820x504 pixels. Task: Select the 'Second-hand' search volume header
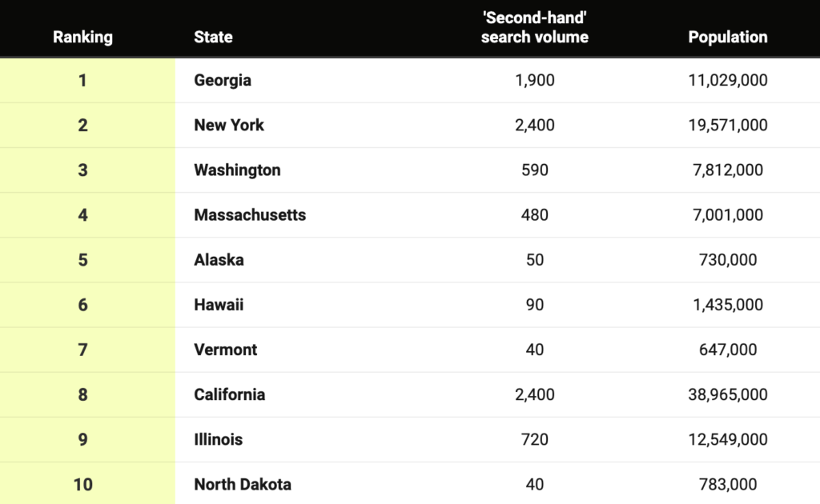click(x=534, y=27)
